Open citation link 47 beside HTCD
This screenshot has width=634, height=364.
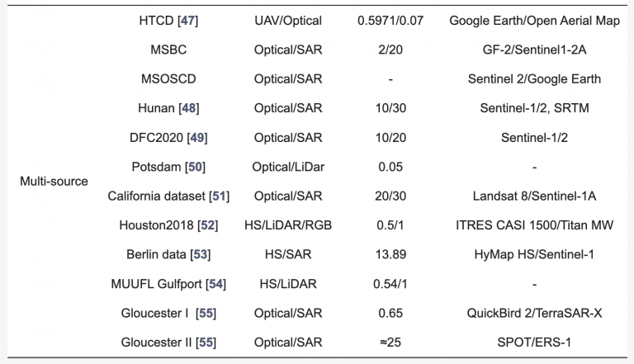pyautogui.click(x=187, y=21)
